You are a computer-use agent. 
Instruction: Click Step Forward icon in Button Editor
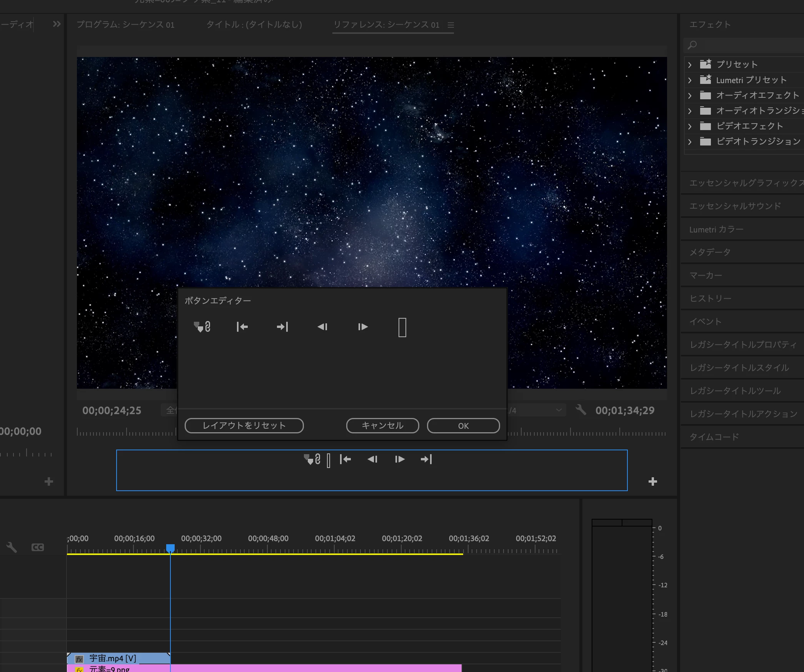363,327
